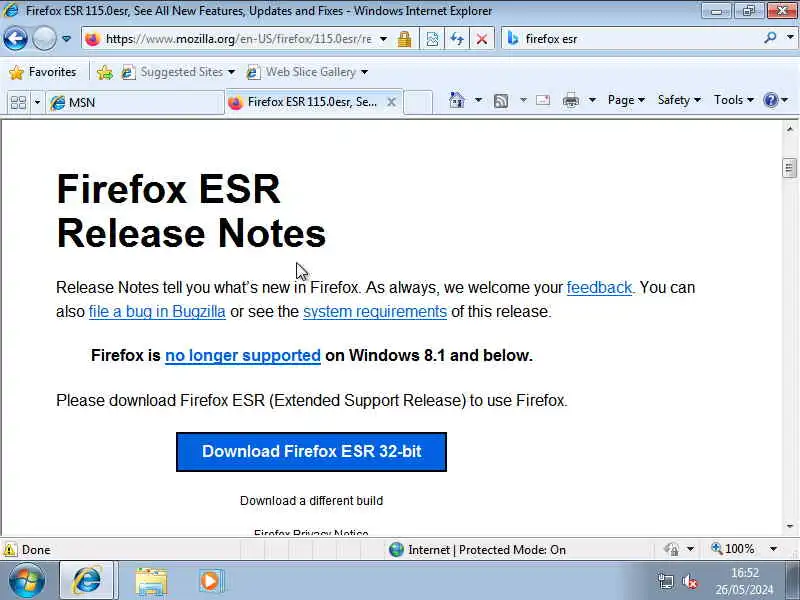Open the Windows Start button
Image resolution: width=800 pixels, height=600 pixels.
(27, 580)
